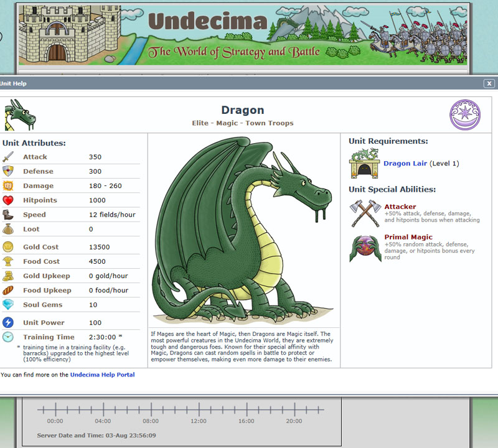The image size is (498, 448).
Task: Click the Speed boot icon
Action: point(9,214)
